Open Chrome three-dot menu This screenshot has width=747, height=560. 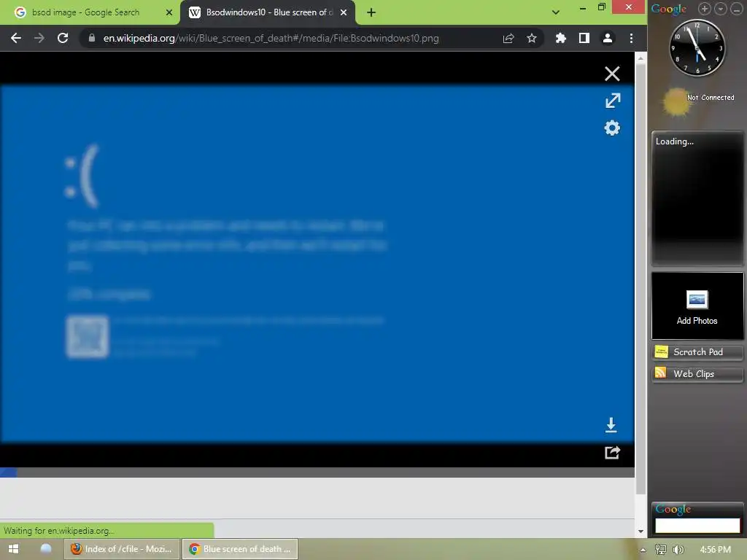[631, 38]
